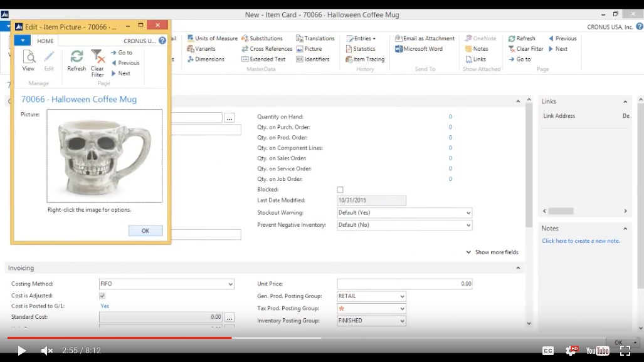Expand Show more fields
Viewport: 644px width, 362px height.
[492, 252]
